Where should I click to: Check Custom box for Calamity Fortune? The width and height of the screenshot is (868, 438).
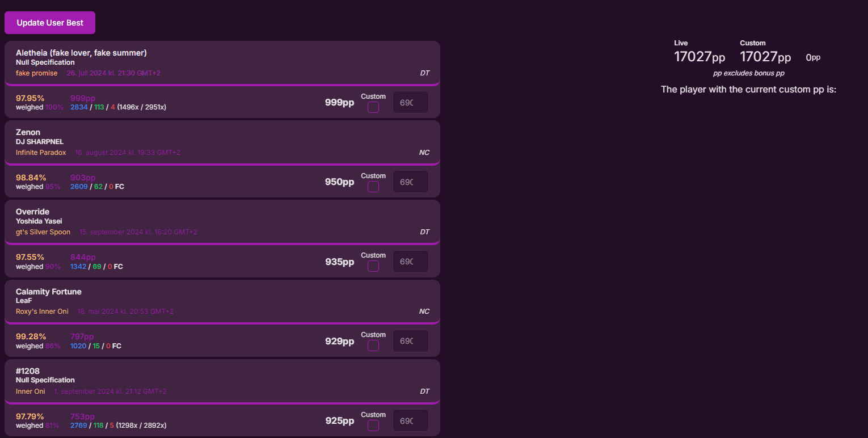coord(373,346)
